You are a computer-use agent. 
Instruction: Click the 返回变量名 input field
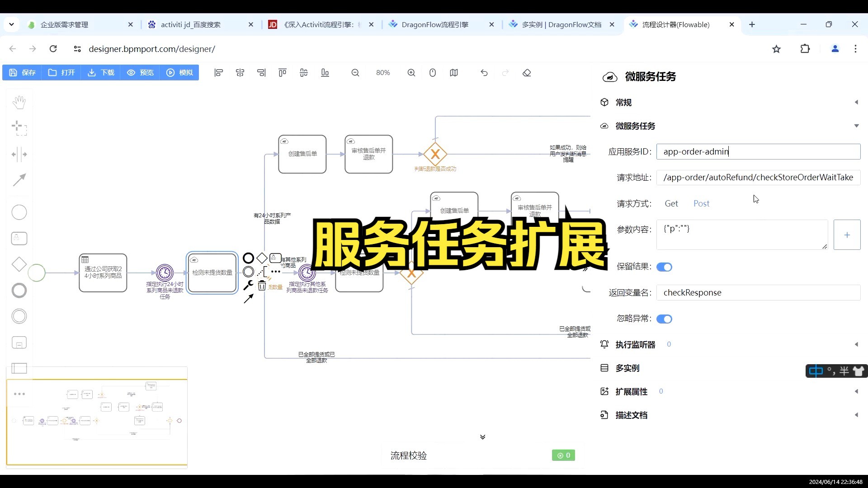(x=758, y=293)
